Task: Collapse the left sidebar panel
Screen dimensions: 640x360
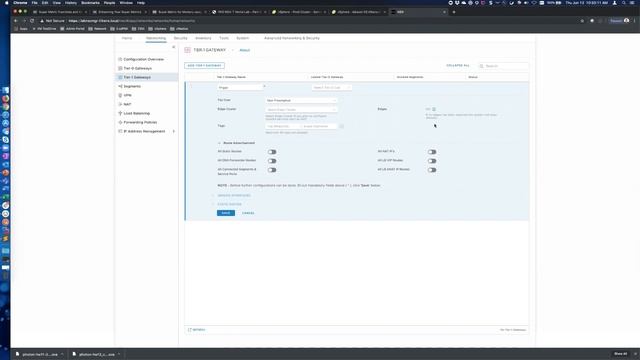Action: click(173, 47)
